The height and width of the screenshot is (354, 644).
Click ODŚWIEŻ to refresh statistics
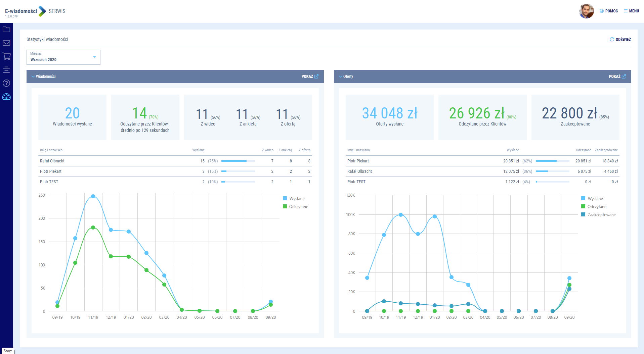click(x=620, y=40)
